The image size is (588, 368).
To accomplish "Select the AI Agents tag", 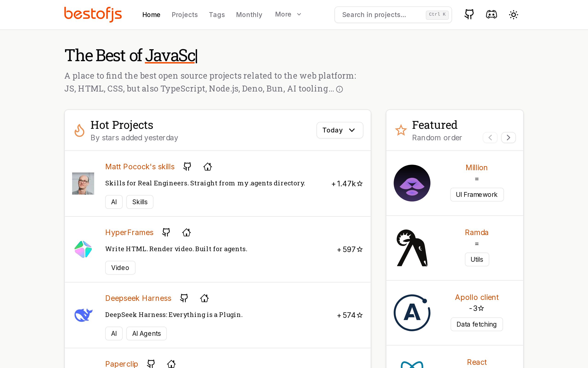I will [x=146, y=333].
